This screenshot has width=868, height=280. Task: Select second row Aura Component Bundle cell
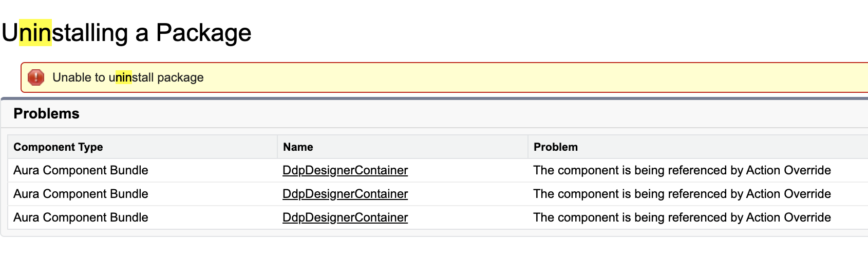[81, 194]
